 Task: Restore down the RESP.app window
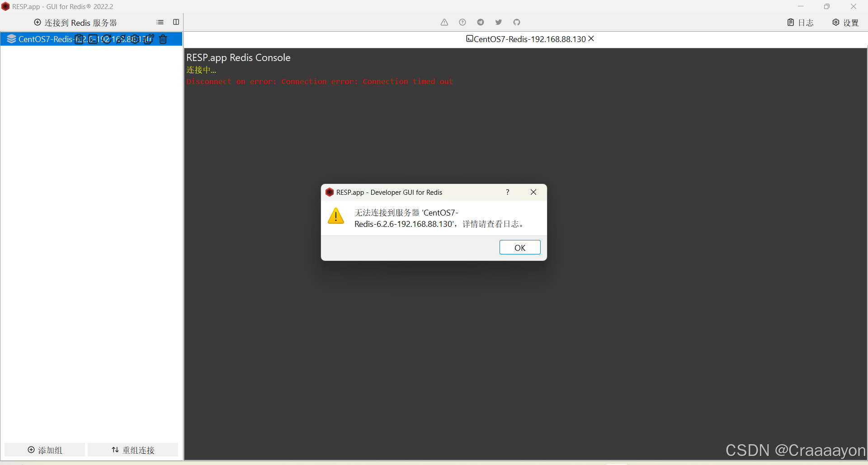coord(827,6)
